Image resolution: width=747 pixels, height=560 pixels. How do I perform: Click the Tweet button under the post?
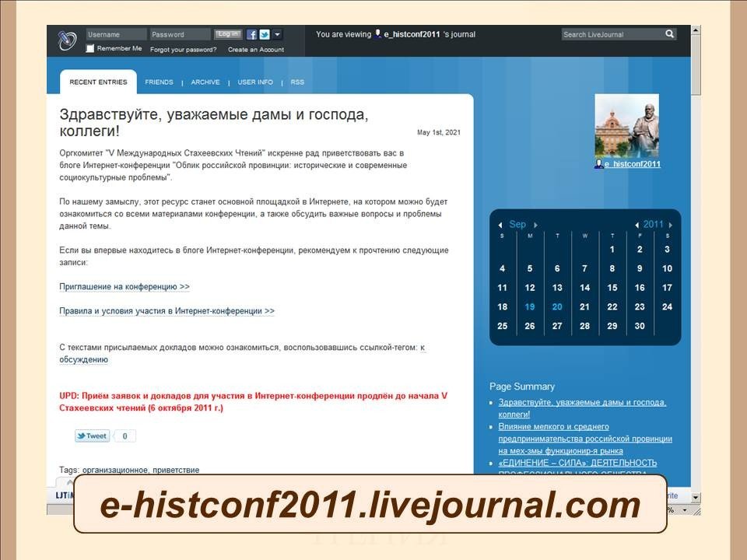coord(93,436)
